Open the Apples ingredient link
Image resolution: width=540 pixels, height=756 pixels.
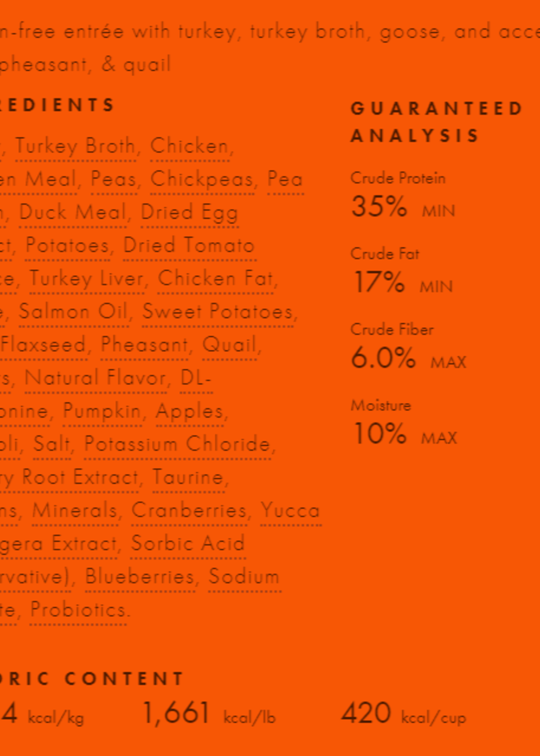(190, 412)
